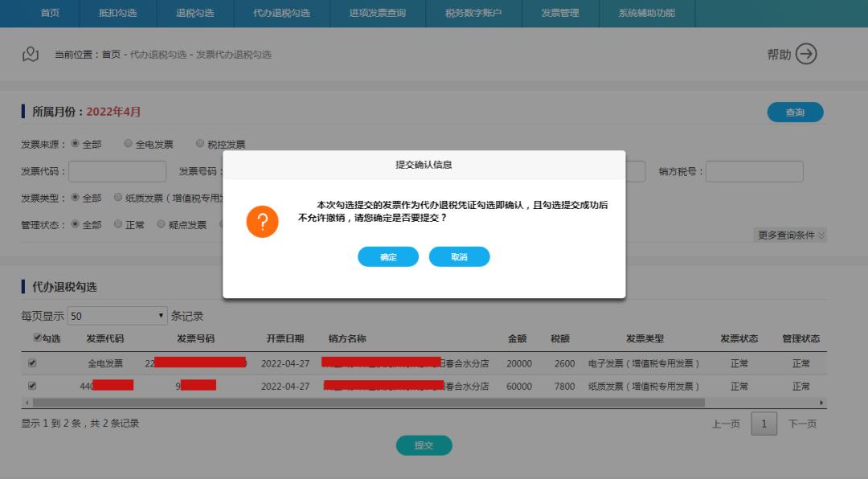Screen dimensions: 868x479
Task: Open the 发票管理 menu
Action: click(559, 13)
